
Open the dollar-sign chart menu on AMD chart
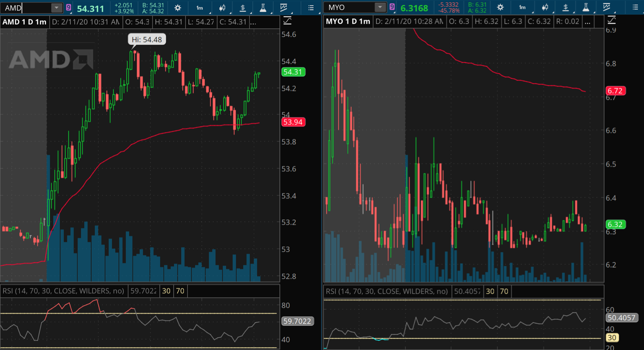[x=243, y=7]
